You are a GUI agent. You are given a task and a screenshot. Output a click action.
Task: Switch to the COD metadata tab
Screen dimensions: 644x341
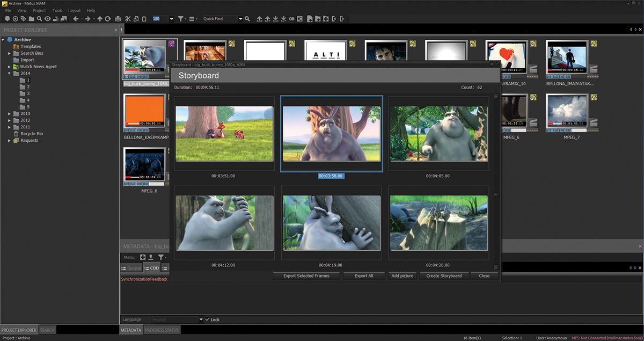coord(151,268)
